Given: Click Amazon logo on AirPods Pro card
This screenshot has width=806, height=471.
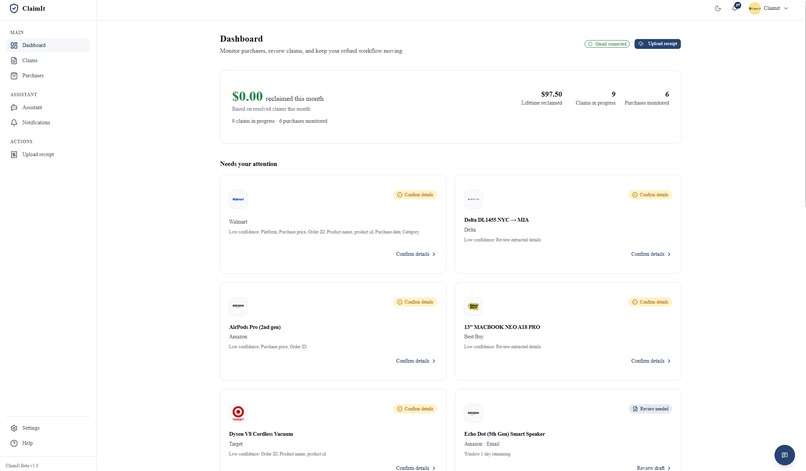Looking at the screenshot, I should (x=238, y=306).
